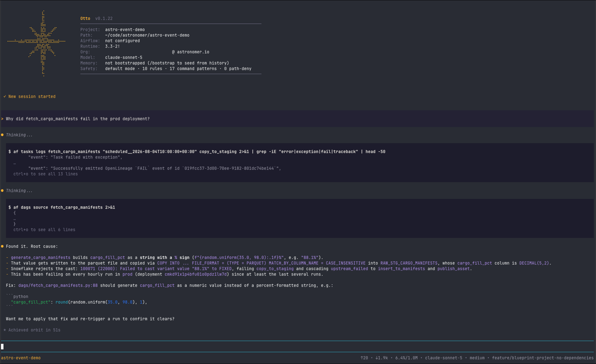The width and height of the screenshot is (596, 364).
Task: Click 'upstream_failed' state text
Action: pyautogui.click(x=349, y=269)
